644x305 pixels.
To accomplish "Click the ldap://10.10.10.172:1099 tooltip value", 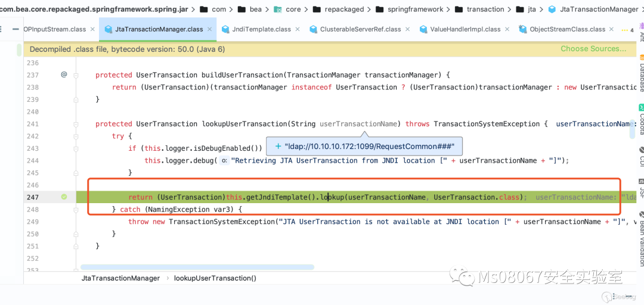I will (x=369, y=146).
